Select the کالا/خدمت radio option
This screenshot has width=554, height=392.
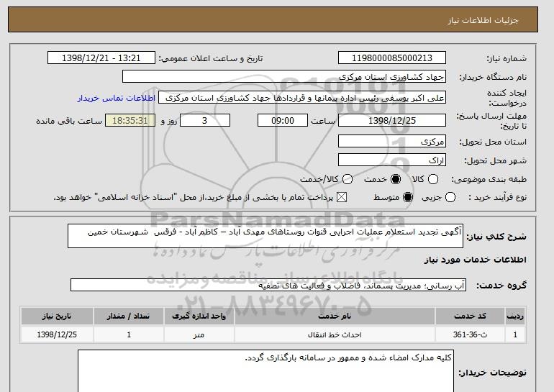348,179
